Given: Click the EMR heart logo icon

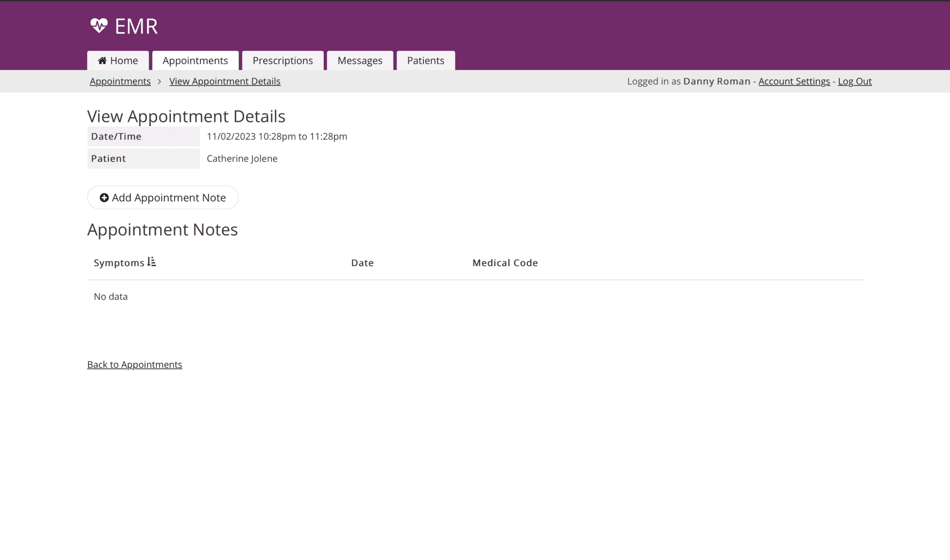Looking at the screenshot, I should coord(99,26).
